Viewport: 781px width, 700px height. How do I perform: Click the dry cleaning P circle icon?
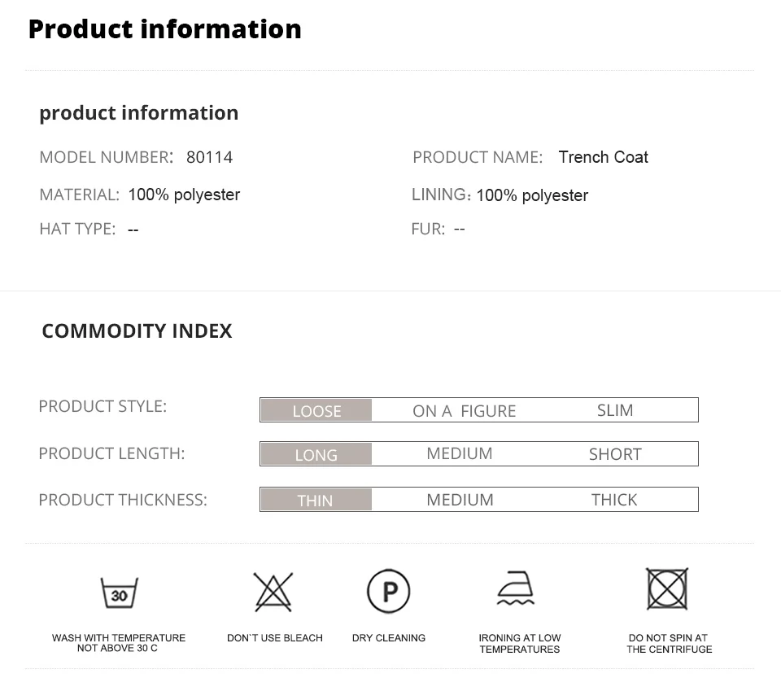point(388,592)
